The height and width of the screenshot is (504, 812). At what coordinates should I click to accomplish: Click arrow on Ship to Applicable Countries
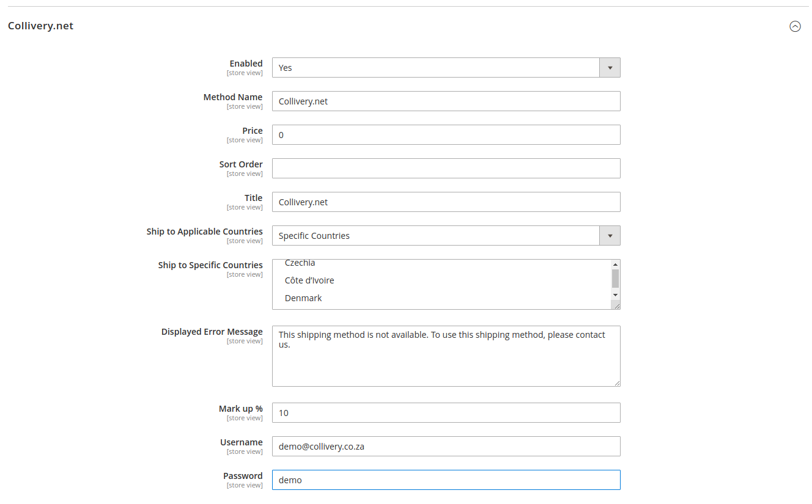click(610, 236)
